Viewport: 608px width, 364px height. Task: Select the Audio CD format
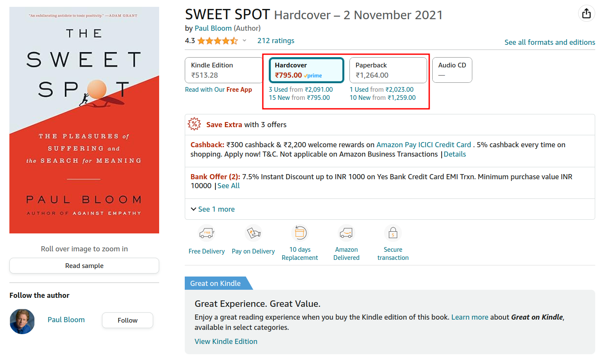click(452, 70)
